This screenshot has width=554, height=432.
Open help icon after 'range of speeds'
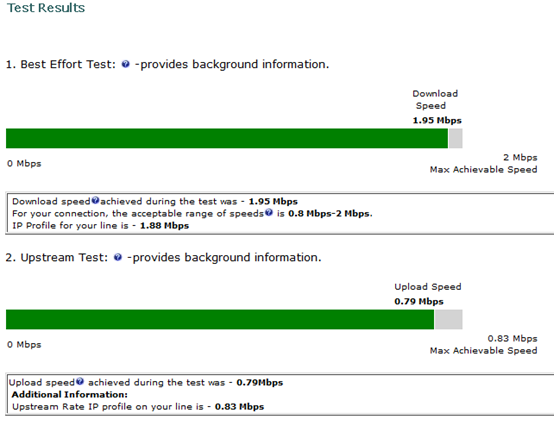(269, 213)
